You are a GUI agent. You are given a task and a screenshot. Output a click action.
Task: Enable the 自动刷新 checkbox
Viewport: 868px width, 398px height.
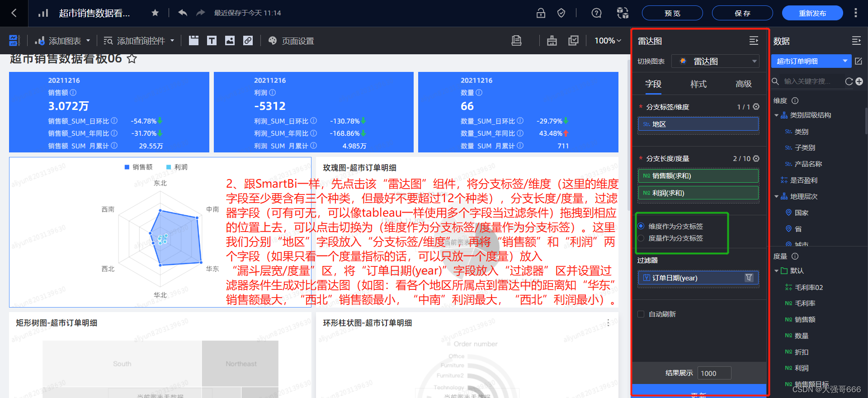coord(641,314)
